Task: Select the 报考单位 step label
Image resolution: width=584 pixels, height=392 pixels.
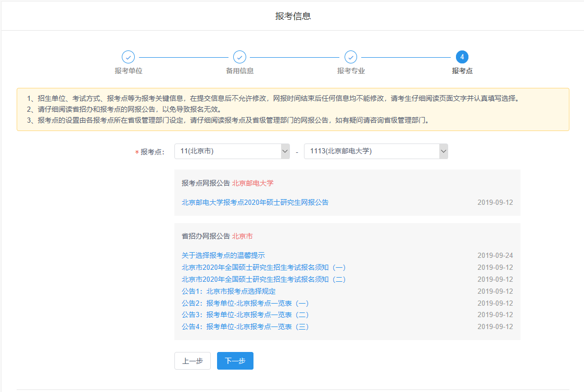Action: click(128, 71)
